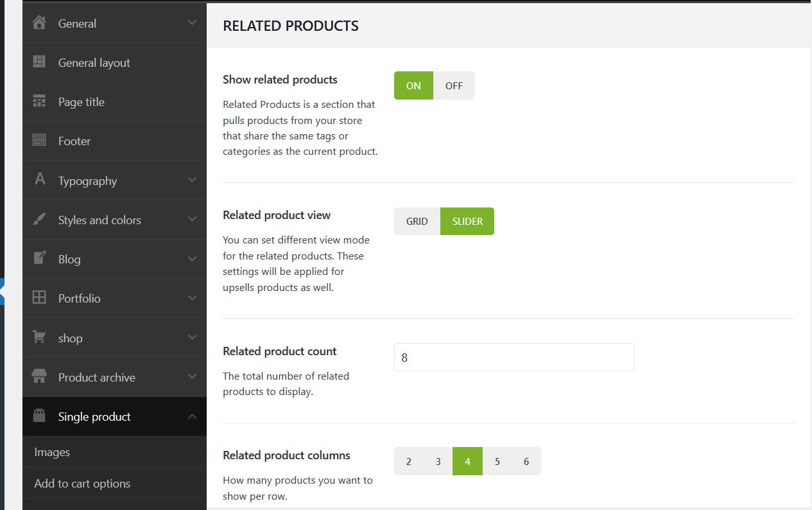Screen dimensions: 812x510
Task: Collapse the Single product section chevron
Action: click(192, 417)
